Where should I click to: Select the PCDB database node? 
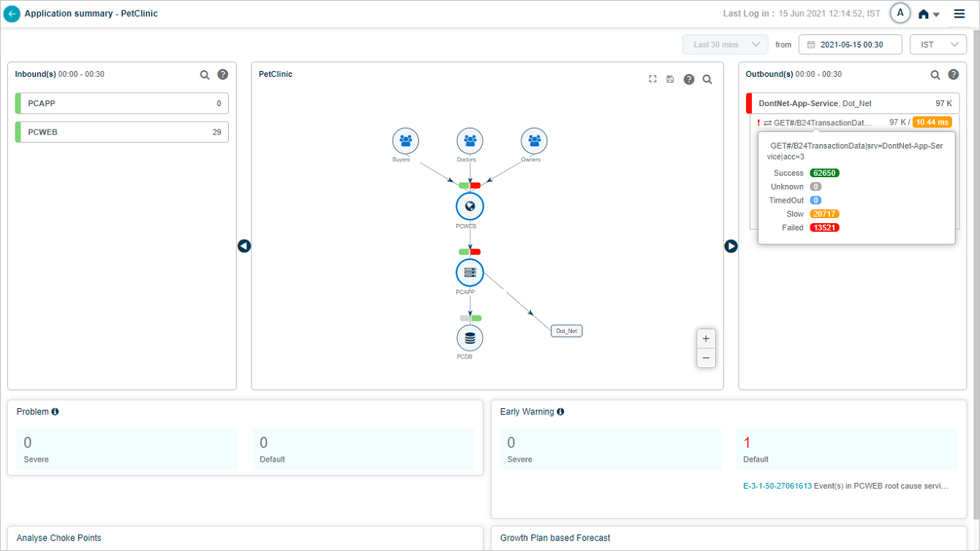click(470, 338)
